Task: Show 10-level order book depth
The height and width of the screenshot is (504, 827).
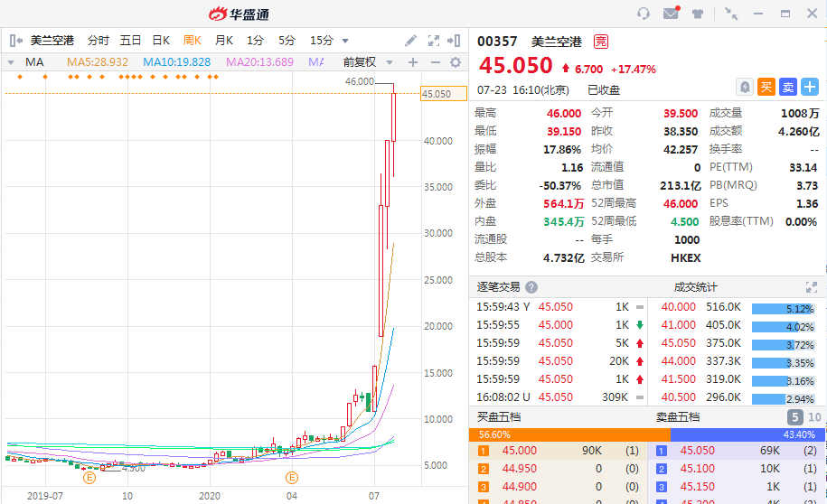Action: (814, 417)
